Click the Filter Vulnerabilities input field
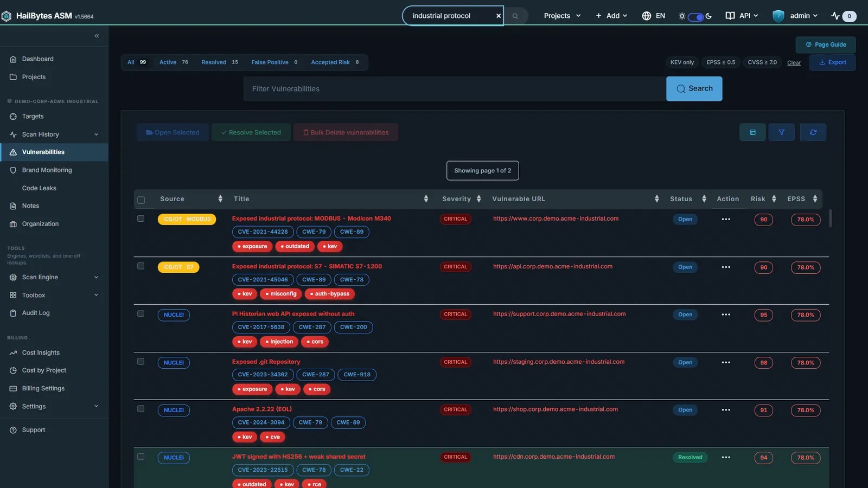868x488 pixels. coord(455,88)
